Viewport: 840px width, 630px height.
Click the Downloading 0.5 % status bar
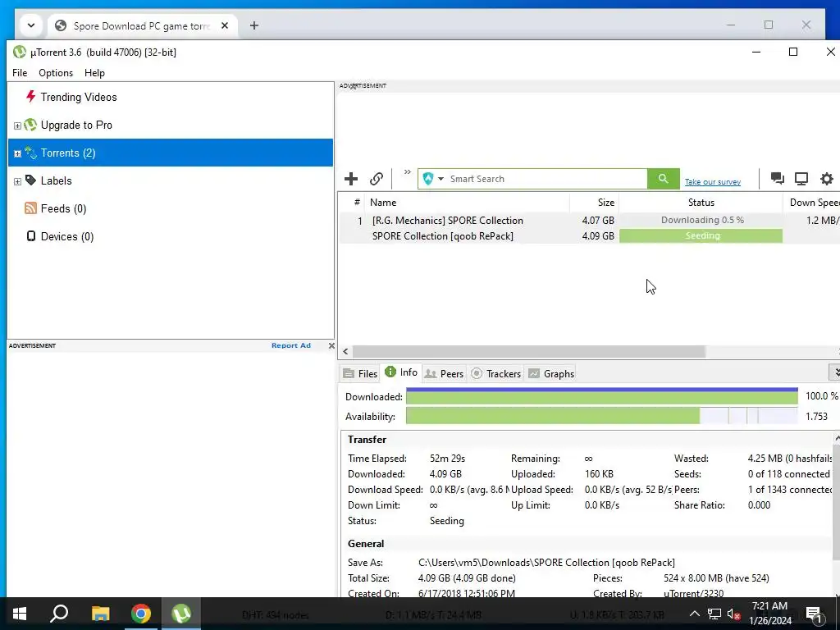click(x=701, y=220)
